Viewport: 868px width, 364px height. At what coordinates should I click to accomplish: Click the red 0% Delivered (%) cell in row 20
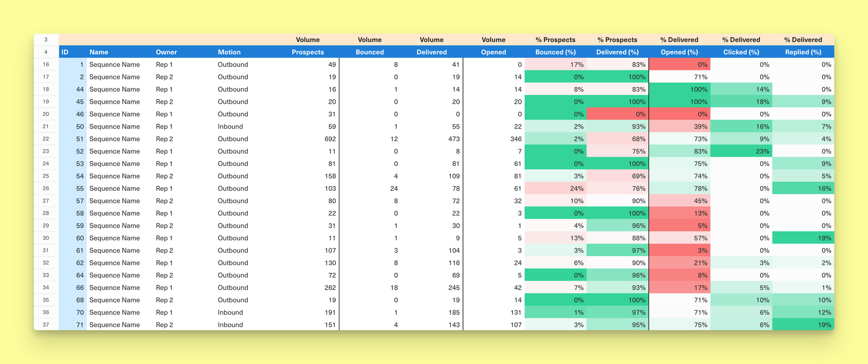coord(617,114)
